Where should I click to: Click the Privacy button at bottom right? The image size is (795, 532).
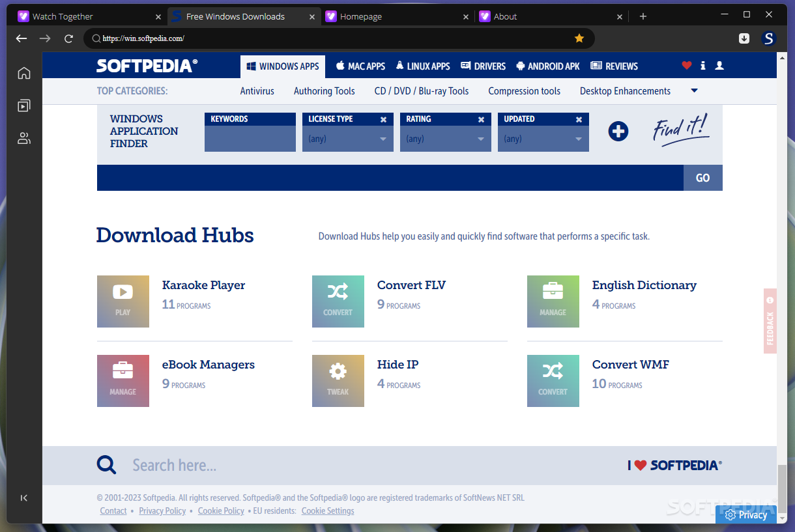pyautogui.click(x=746, y=514)
